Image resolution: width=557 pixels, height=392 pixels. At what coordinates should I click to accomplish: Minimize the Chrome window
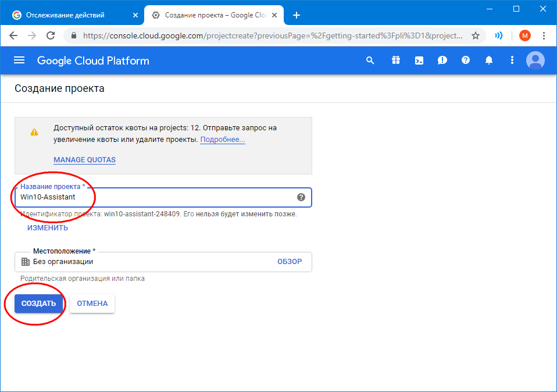490,9
